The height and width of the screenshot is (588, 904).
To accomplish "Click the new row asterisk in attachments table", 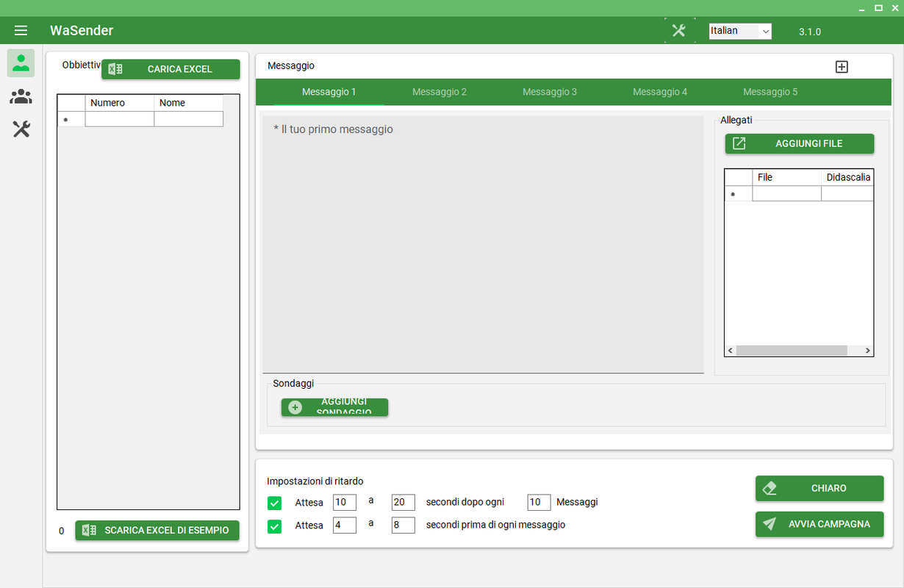I will coord(733,194).
